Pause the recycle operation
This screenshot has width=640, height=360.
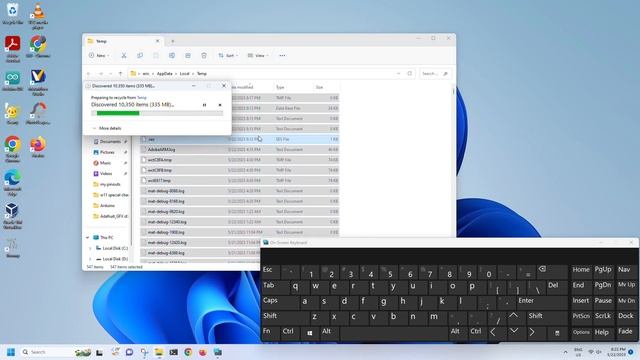click(204, 105)
